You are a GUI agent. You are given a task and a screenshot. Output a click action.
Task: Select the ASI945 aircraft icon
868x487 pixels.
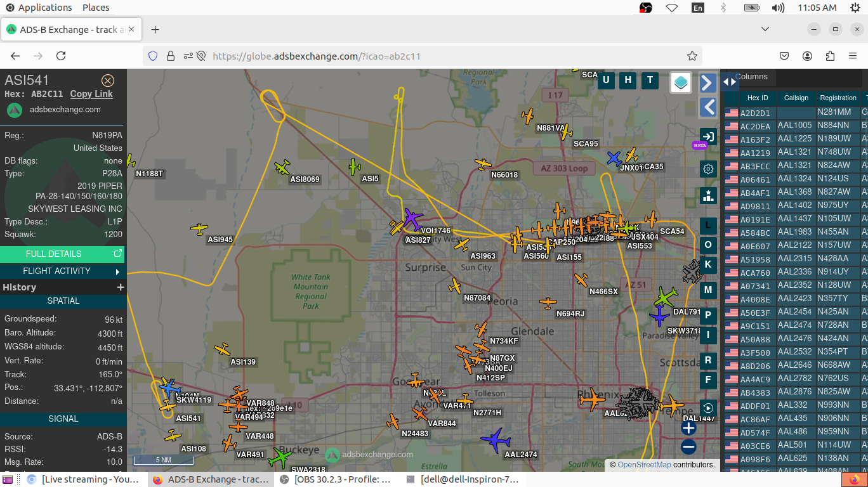tap(199, 229)
